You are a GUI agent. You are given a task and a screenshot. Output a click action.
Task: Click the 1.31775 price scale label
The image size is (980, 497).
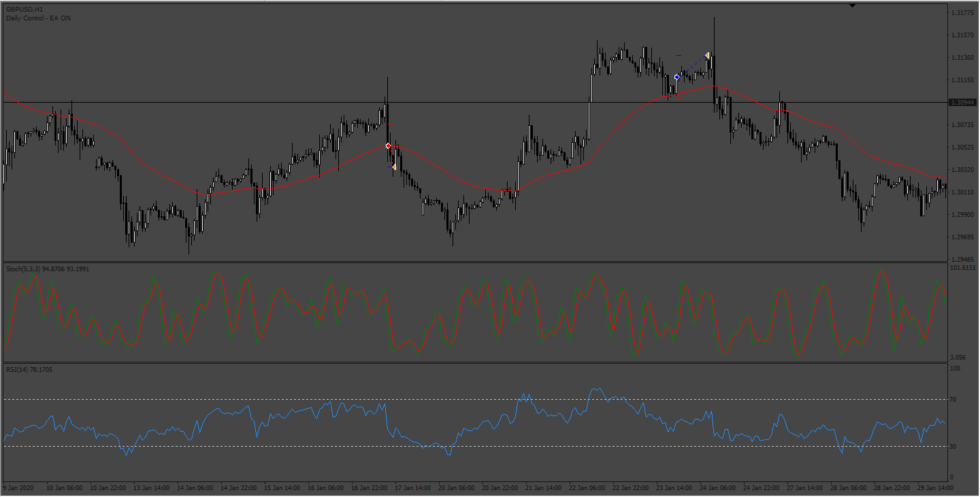click(x=962, y=13)
